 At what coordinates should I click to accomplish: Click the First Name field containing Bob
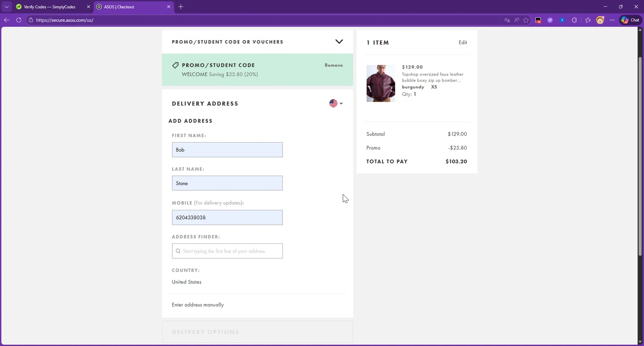click(x=227, y=150)
